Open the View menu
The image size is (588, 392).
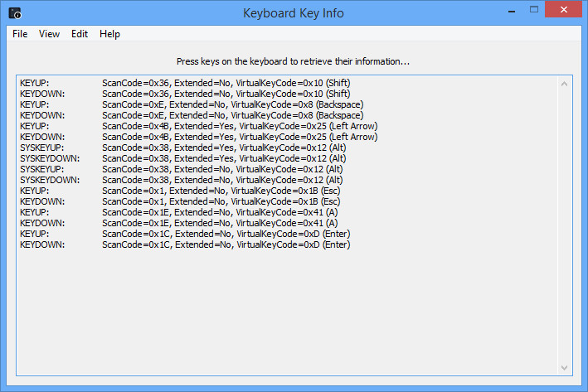pos(49,34)
